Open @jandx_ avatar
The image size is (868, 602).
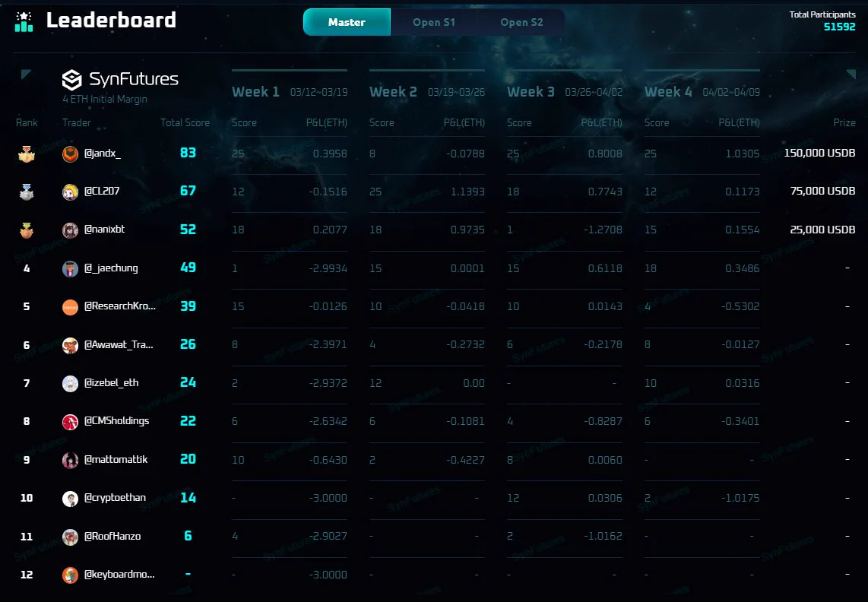point(70,154)
